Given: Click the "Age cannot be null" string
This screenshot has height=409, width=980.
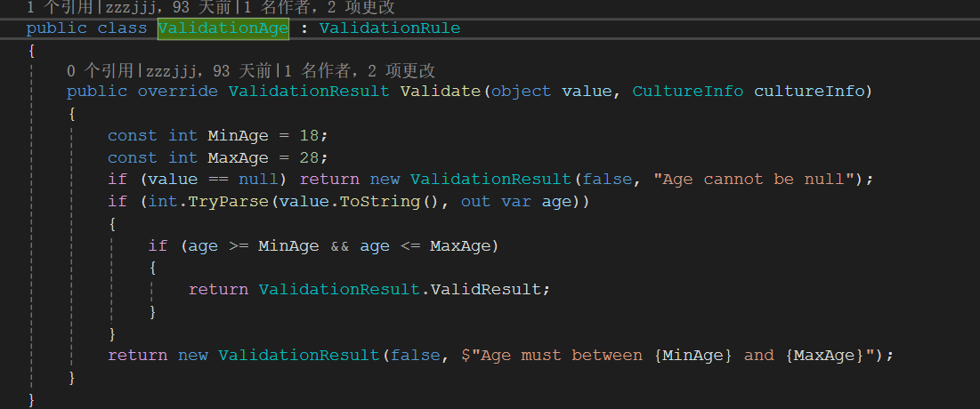Looking at the screenshot, I should point(754,180).
